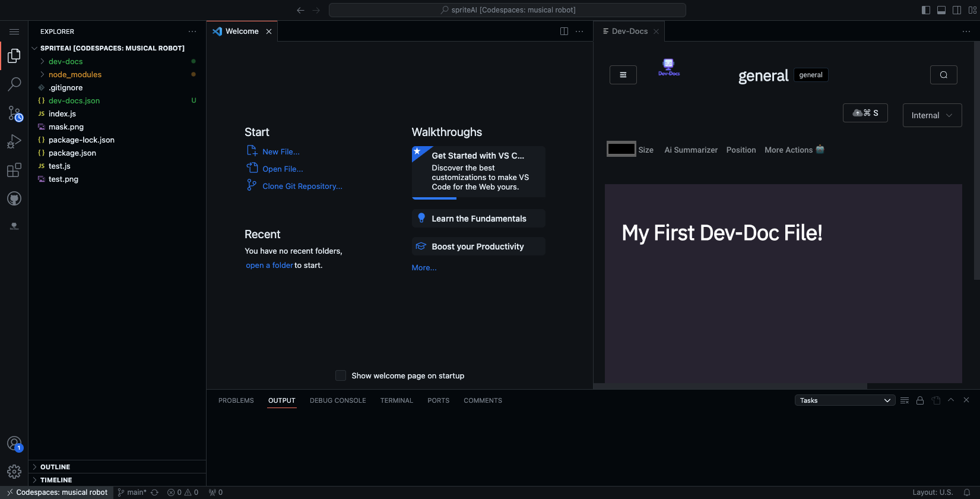This screenshot has width=980, height=499.
Task: Toggle the primary side bar visibility
Action: [x=925, y=10]
